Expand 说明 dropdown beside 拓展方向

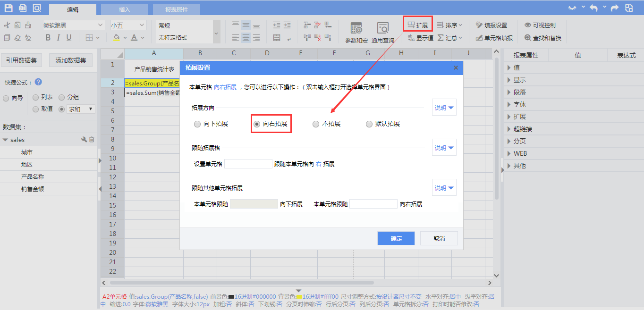444,108
